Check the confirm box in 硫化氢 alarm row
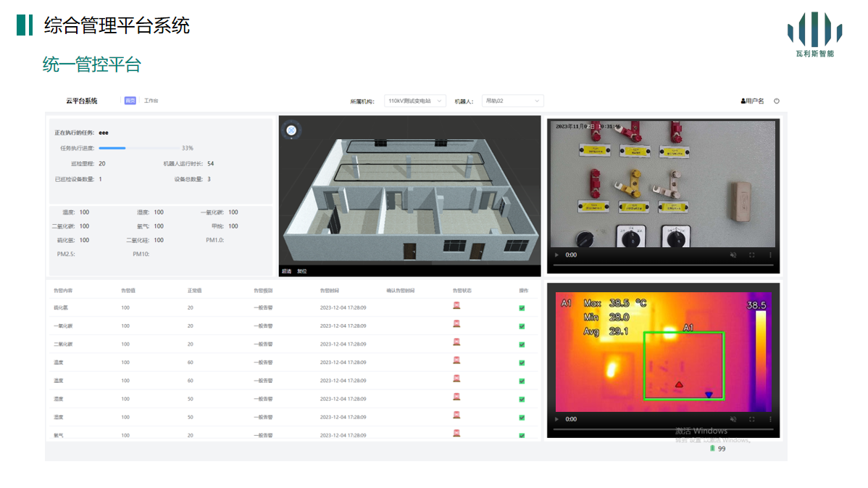The width and height of the screenshot is (868, 488). 522,308
